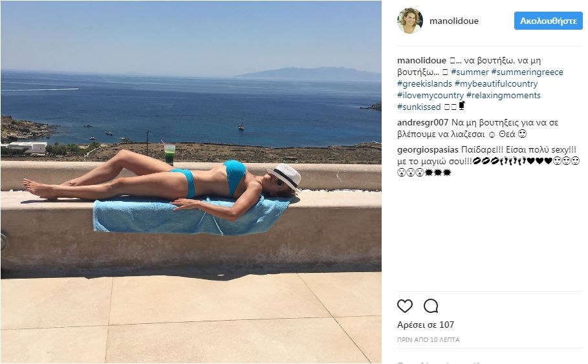The height and width of the screenshot is (364, 588).
Task: Open #ilovemycountry hashtag link
Action: point(431,95)
